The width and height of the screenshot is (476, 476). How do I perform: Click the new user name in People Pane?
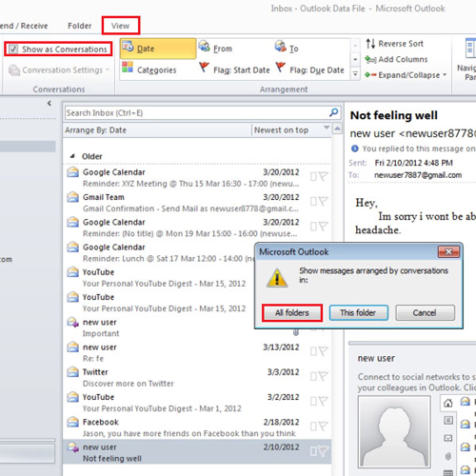tap(376, 358)
